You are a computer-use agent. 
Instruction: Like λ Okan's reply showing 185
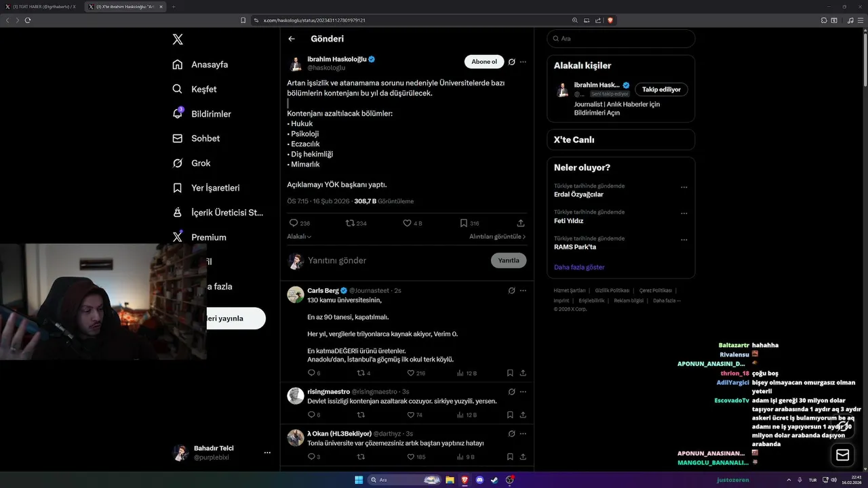[411, 457]
